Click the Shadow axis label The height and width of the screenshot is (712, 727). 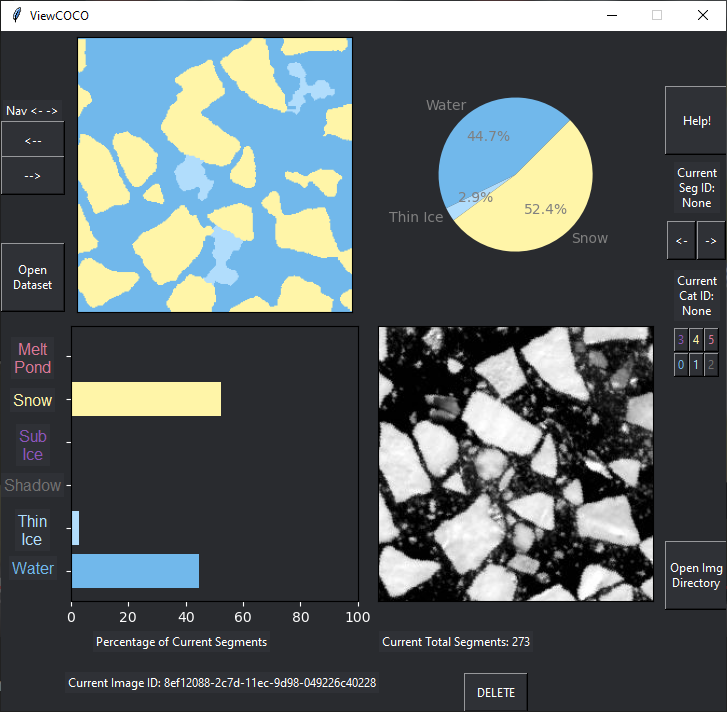coord(32,485)
